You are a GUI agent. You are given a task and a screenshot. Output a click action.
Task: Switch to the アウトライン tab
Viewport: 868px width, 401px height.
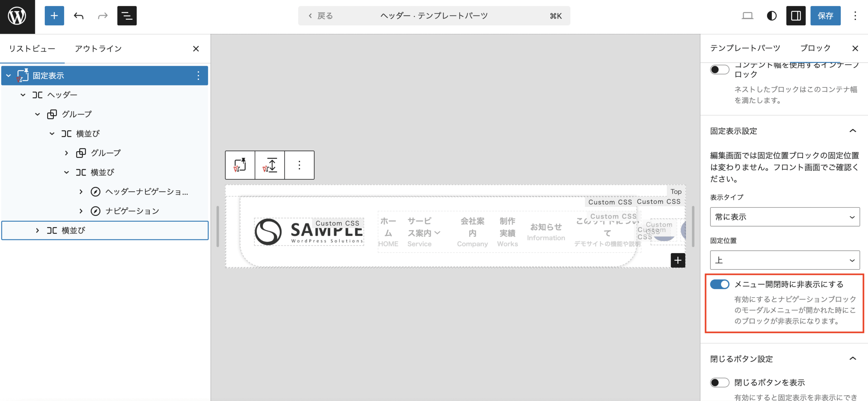tap(99, 48)
